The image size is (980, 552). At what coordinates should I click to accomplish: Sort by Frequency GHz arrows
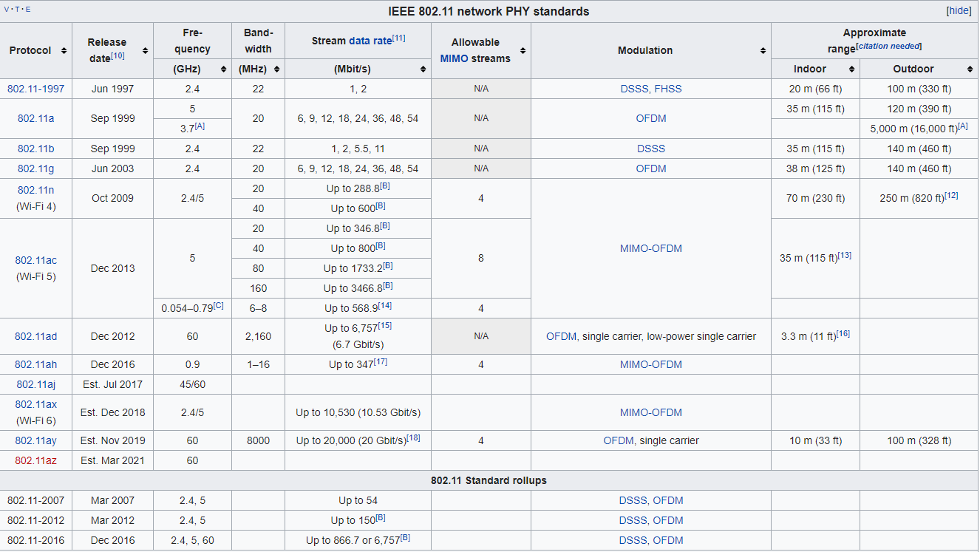coord(223,69)
